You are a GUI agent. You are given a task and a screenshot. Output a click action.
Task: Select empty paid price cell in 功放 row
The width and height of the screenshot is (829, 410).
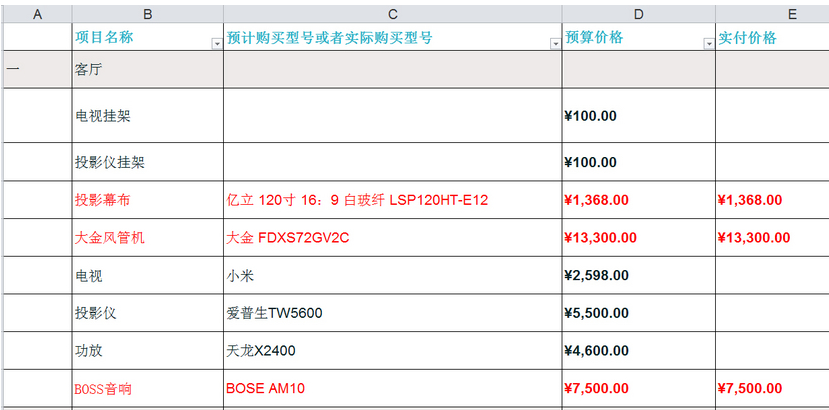[x=772, y=350]
